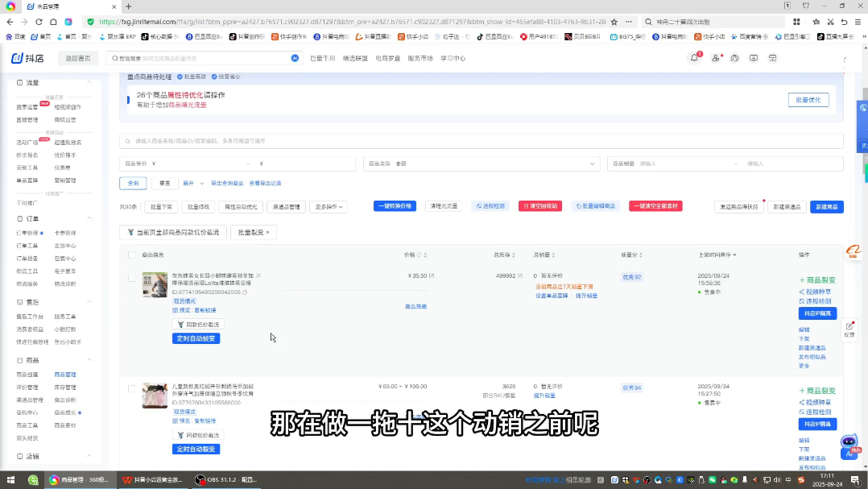Check the grey sock product row checkbox
The height and width of the screenshot is (489, 868).
tap(131, 277)
